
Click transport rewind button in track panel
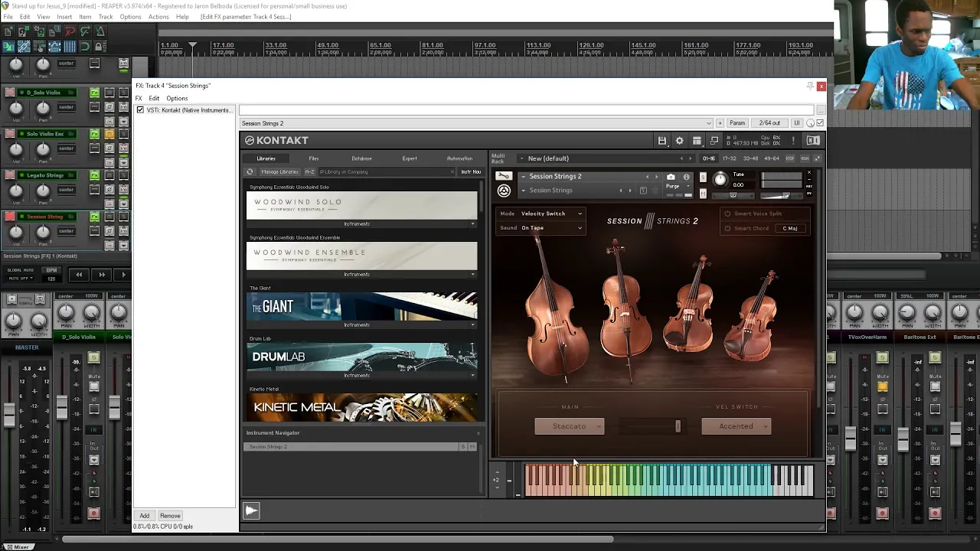pyautogui.click(x=79, y=275)
